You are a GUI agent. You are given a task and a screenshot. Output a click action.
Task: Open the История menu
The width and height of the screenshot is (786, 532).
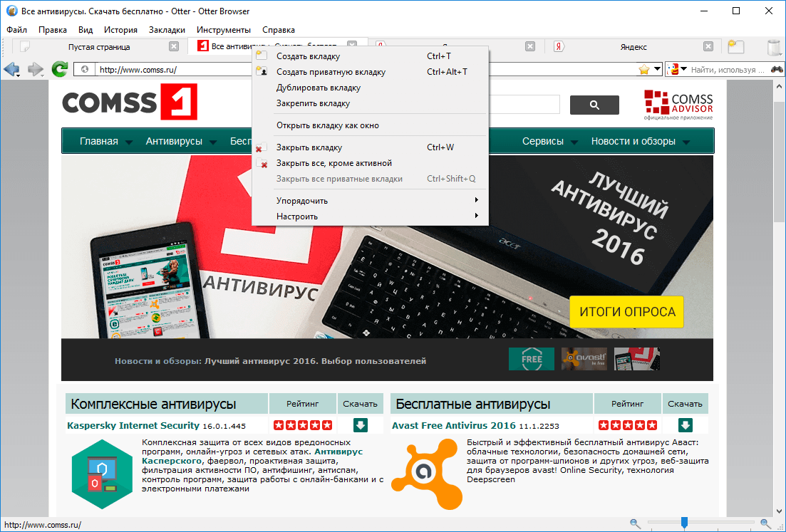(120, 30)
